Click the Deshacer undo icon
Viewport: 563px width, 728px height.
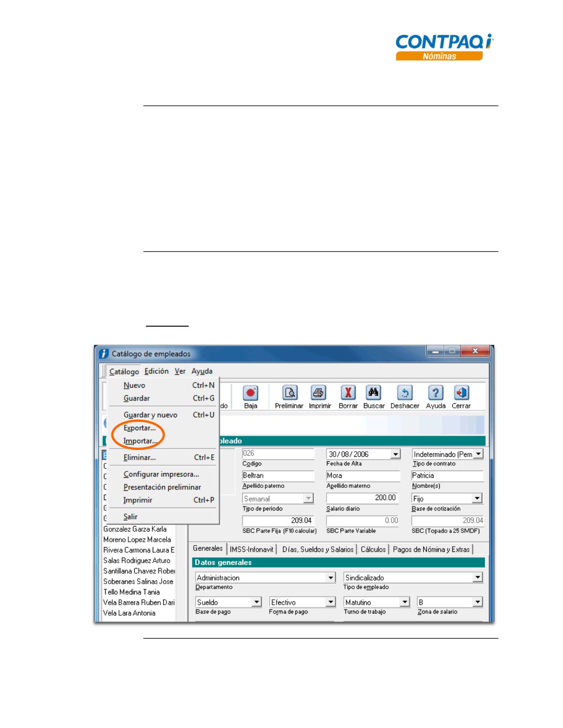(x=405, y=393)
